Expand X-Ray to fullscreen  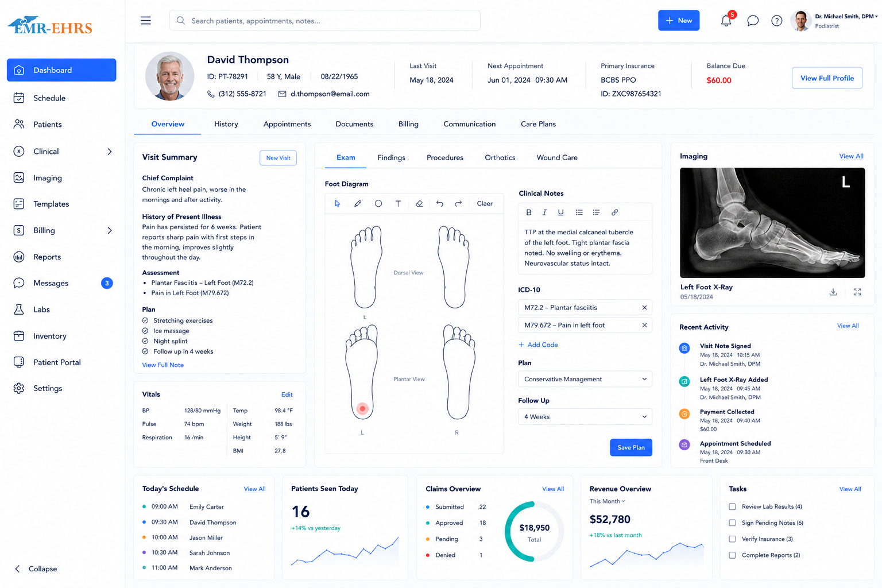pos(857,292)
